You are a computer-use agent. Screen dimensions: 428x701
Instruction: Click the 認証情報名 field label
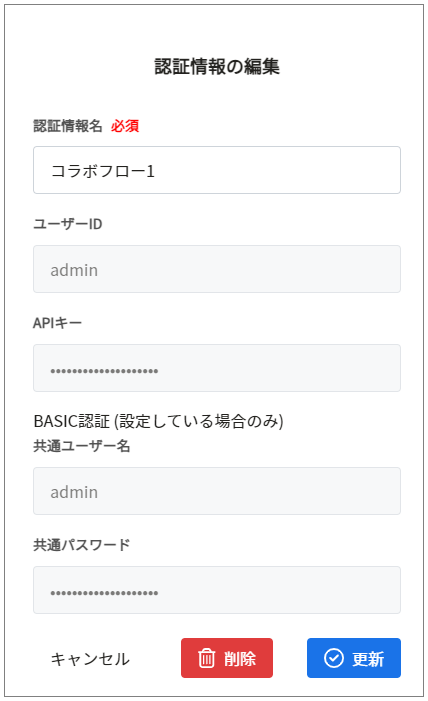68,126
